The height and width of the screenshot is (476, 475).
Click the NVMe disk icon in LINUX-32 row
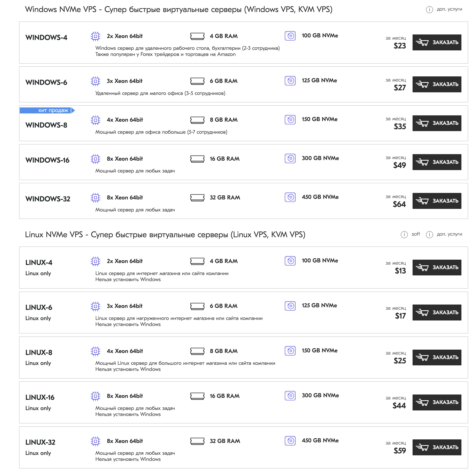pos(290,441)
